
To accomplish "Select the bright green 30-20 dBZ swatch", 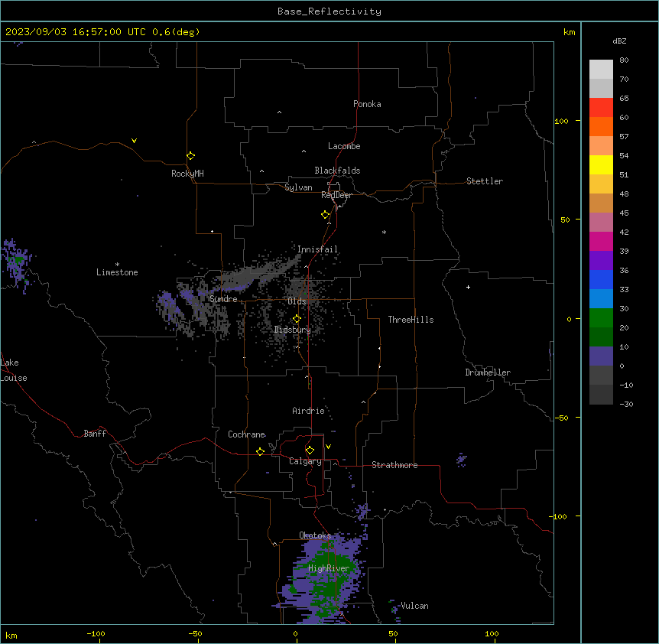I will pos(601,318).
